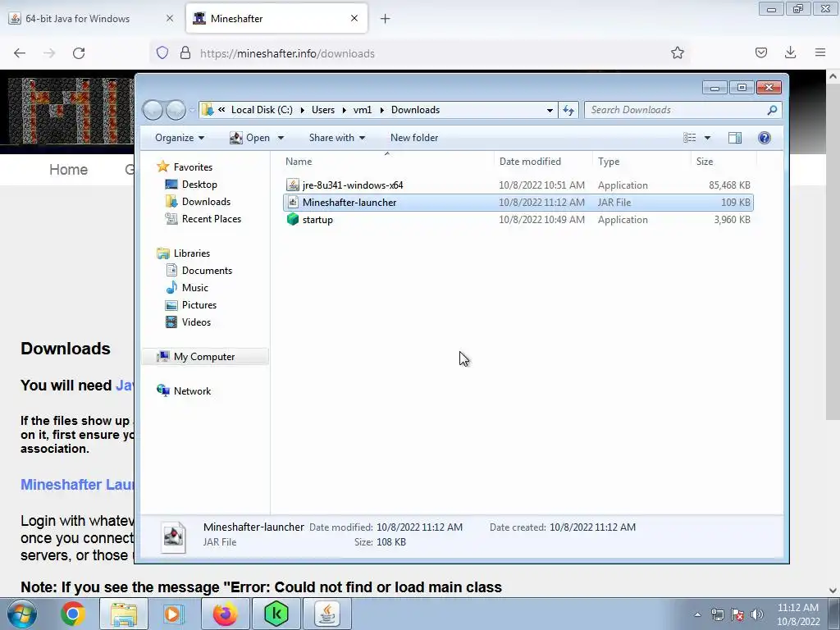The width and height of the screenshot is (840, 630).
Task: Open the view options dropdown arrow
Action: point(707,138)
